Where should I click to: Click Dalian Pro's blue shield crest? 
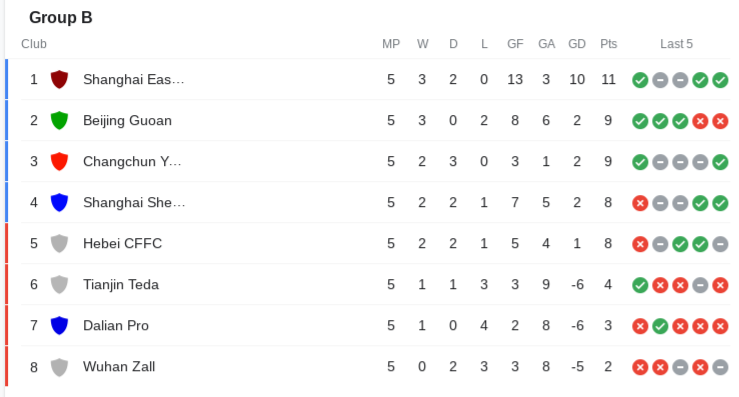(59, 325)
